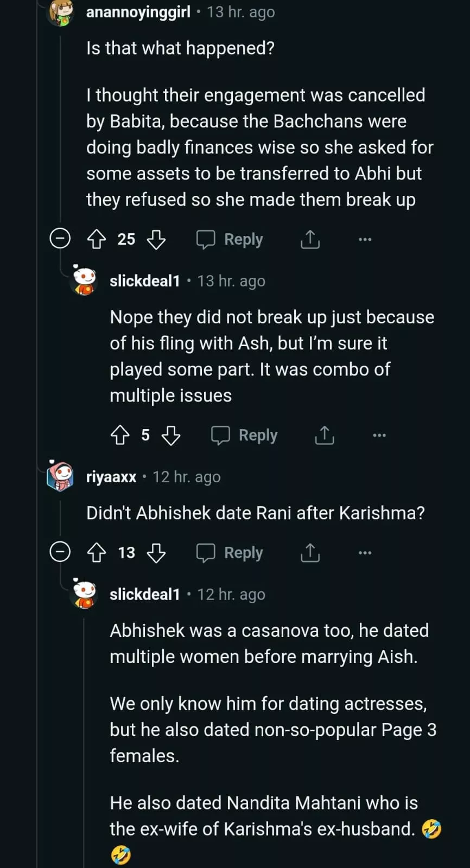Upvote riyaaxx's comment with 13 points
The image size is (470, 868).
[97, 553]
